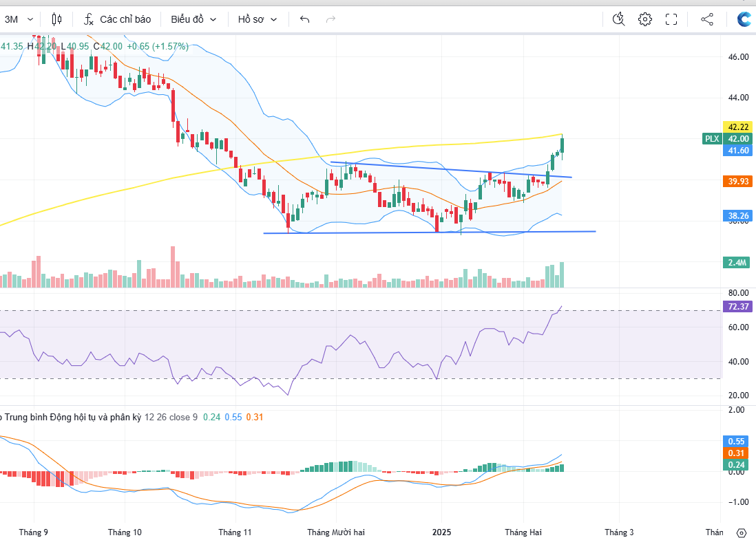
Task: Click the candlestick chart type icon
Action: [x=57, y=19]
